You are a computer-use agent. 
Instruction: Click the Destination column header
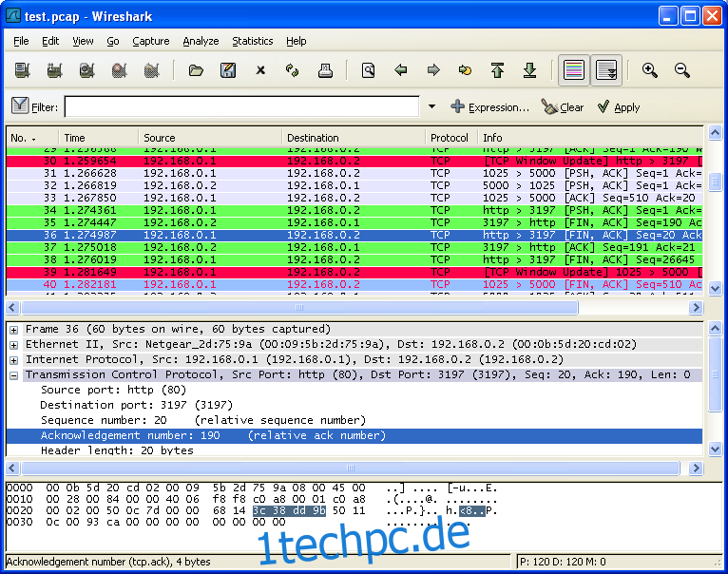pyautogui.click(x=354, y=138)
